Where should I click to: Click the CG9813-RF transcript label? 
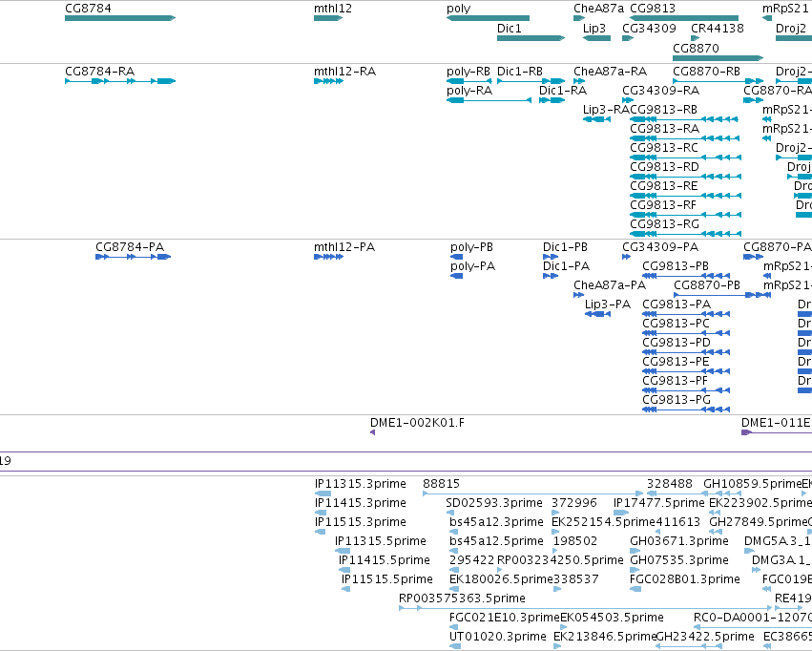(x=663, y=205)
